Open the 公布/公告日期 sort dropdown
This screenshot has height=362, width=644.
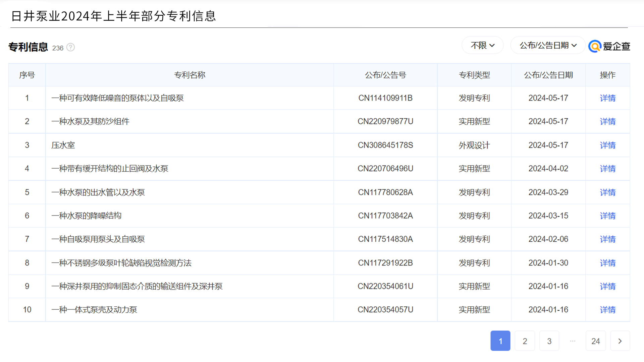548,45
